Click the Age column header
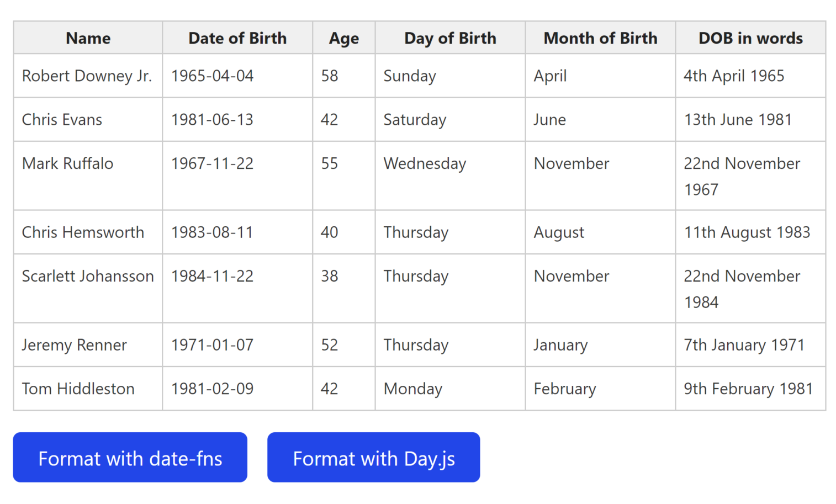 tap(344, 38)
